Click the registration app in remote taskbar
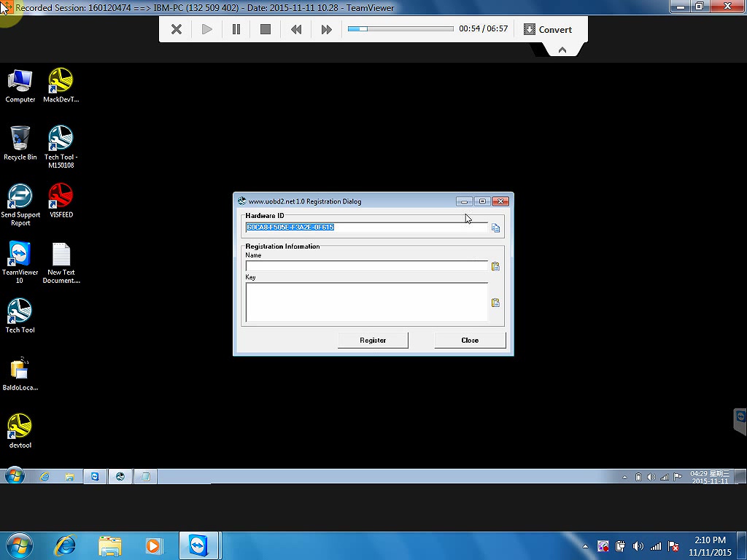The height and width of the screenshot is (560, 747). [x=120, y=477]
